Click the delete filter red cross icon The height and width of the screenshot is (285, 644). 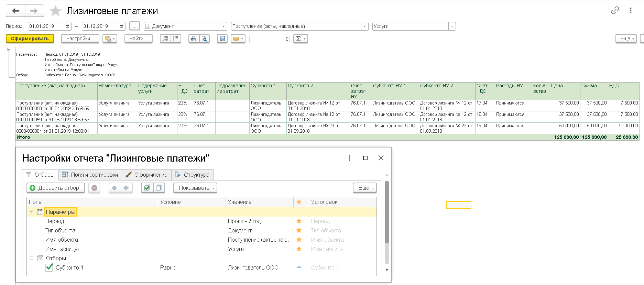pos(94,188)
